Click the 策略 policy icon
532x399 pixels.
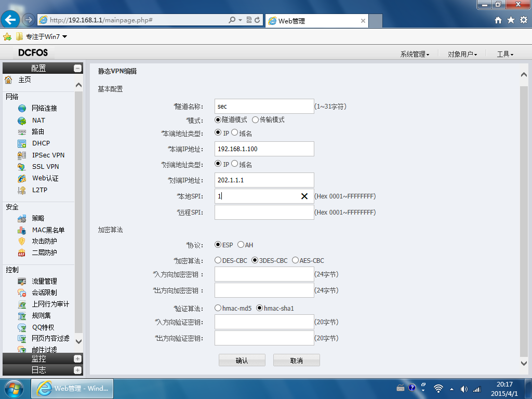pyautogui.click(x=22, y=219)
